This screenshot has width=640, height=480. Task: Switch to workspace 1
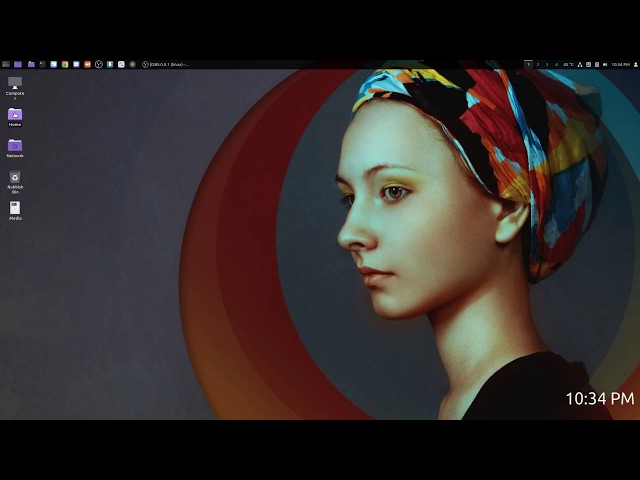(x=528, y=64)
